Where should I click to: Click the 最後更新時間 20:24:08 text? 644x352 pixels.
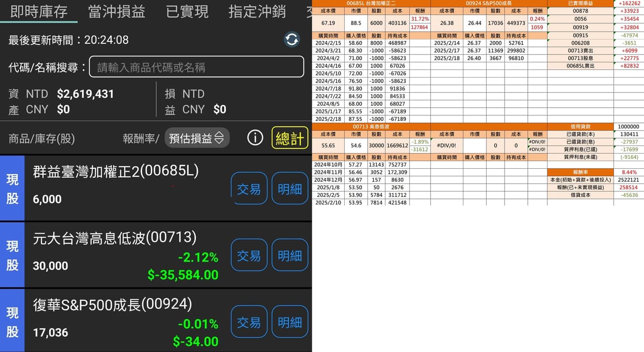(x=68, y=40)
